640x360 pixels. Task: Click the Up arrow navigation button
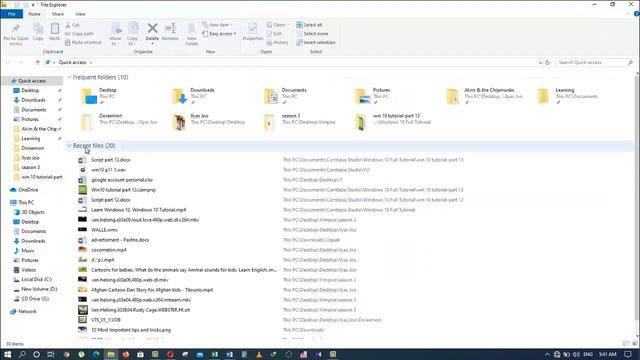(38, 62)
